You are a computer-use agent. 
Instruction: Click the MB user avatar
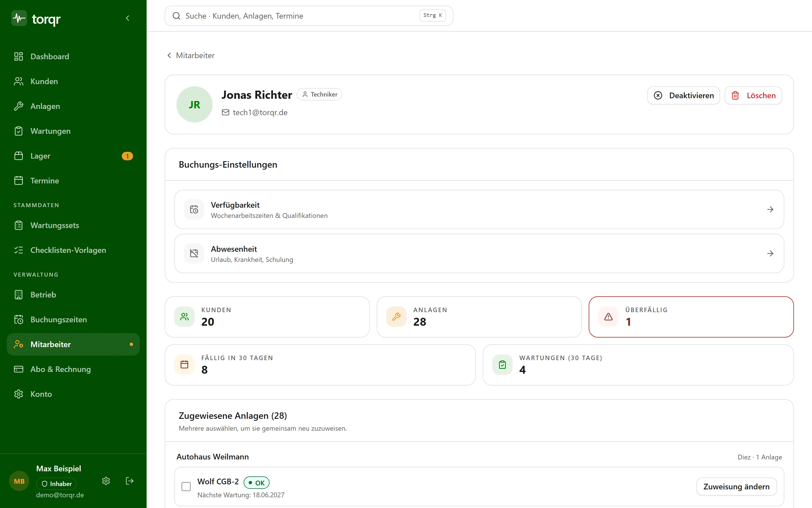click(x=19, y=481)
